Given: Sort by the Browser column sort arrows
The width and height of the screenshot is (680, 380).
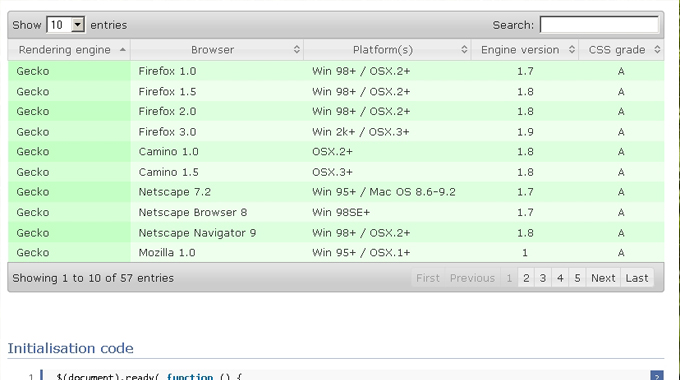Looking at the screenshot, I should (297, 50).
